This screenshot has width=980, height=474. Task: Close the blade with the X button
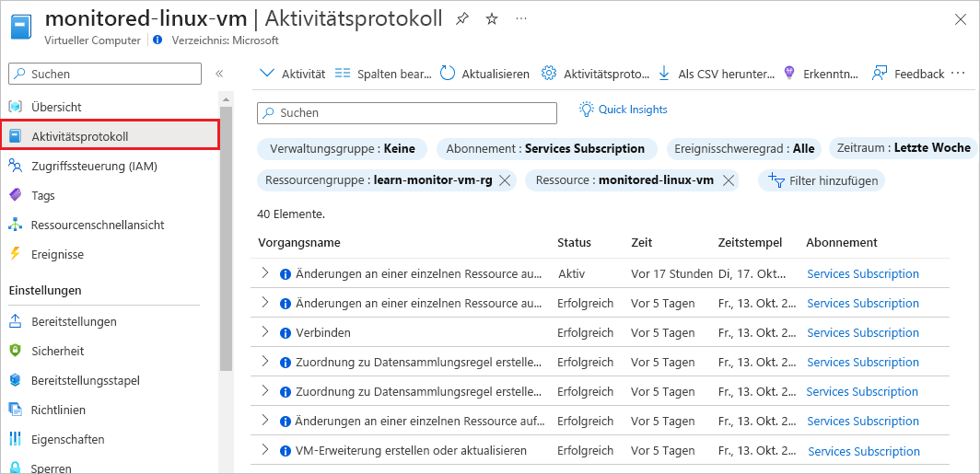(961, 19)
